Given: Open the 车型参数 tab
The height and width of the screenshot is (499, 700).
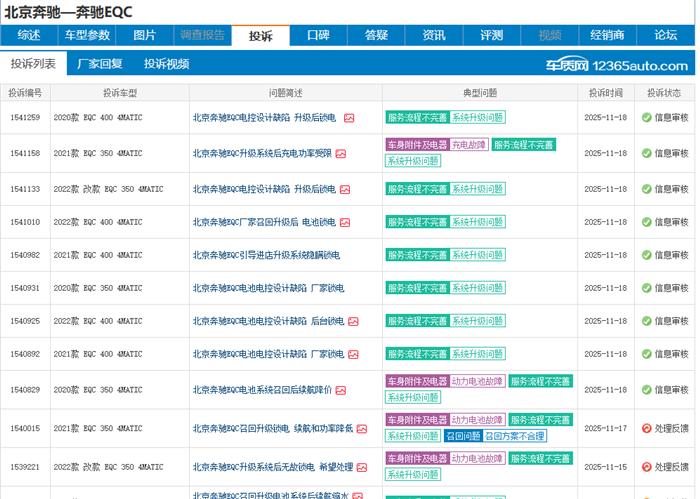Looking at the screenshot, I should click(x=87, y=35).
